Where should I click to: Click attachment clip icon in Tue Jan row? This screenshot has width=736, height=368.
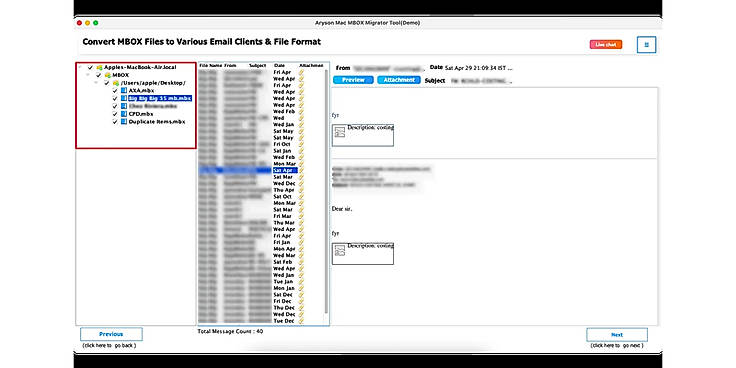click(x=301, y=282)
